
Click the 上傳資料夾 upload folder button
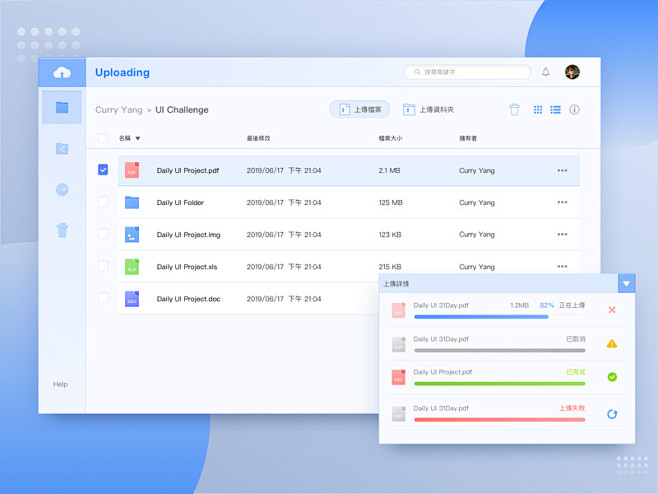(428, 110)
